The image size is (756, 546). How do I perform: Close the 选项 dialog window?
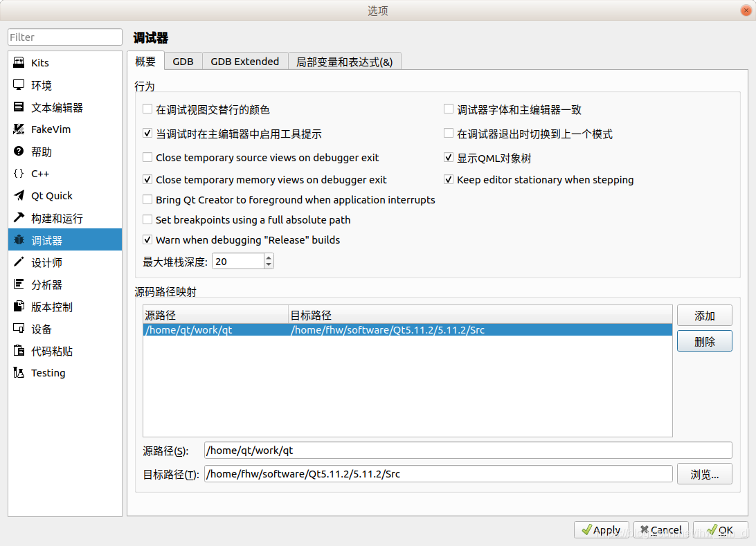coord(746,10)
